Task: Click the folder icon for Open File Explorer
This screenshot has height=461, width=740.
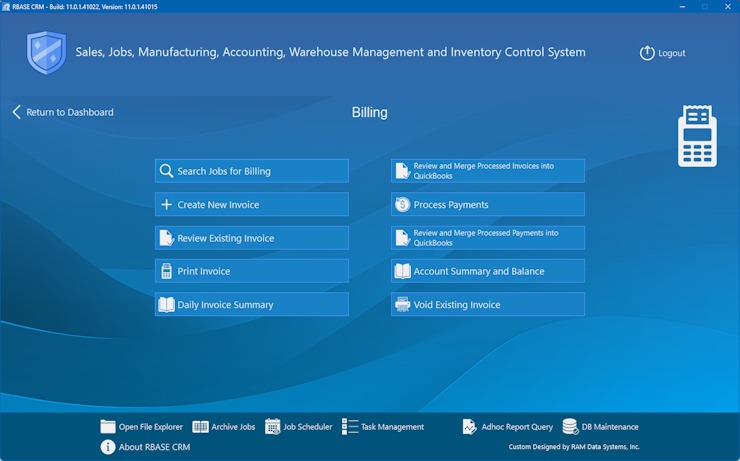Action: point(108,427)
